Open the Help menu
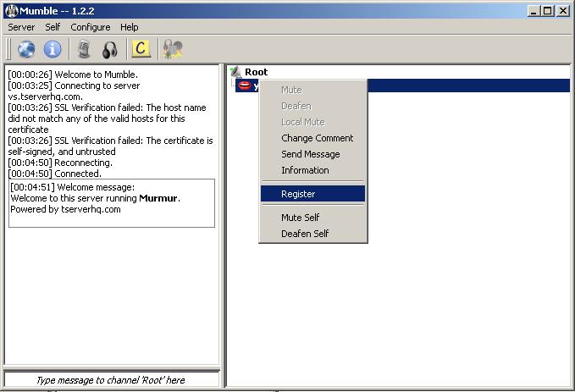Image resolution: width=575 pixels, height=392 pixels. click(x=129, y=27)
